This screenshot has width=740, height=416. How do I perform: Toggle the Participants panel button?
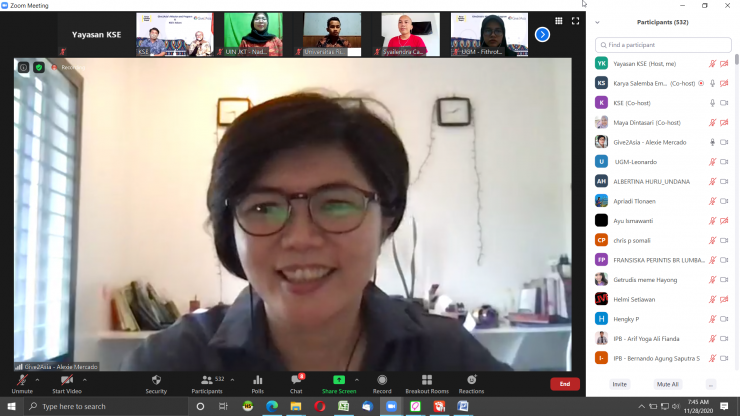tap(207, 384)
